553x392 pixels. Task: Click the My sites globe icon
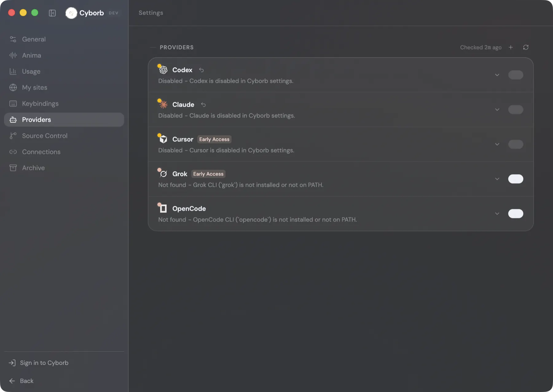13,88
